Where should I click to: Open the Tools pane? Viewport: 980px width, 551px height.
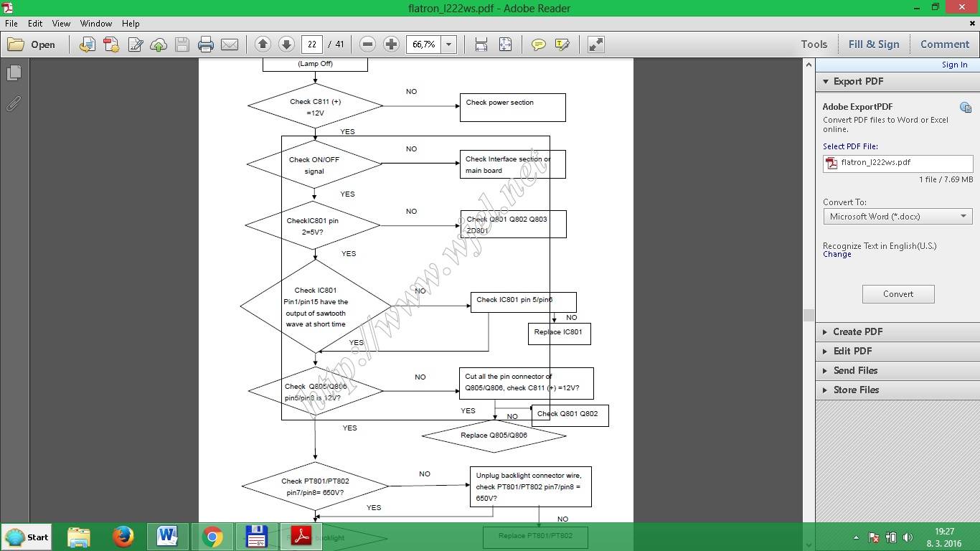click(x=814, y=44)
